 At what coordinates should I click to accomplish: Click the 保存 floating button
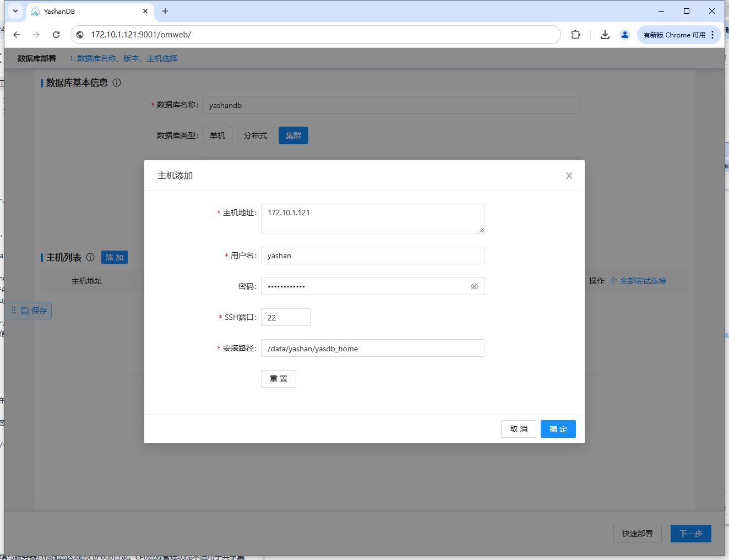coord(34,311)
